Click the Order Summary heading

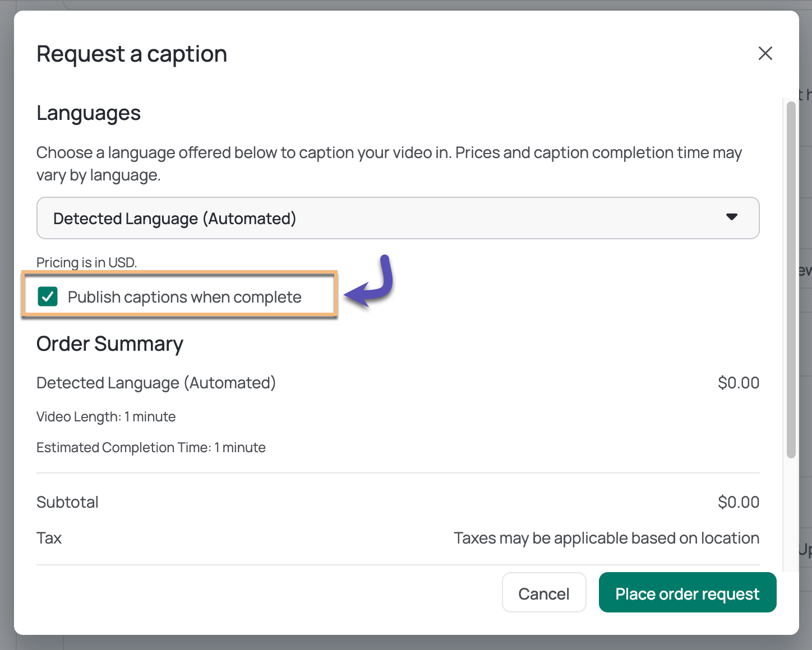pos(110,343)
